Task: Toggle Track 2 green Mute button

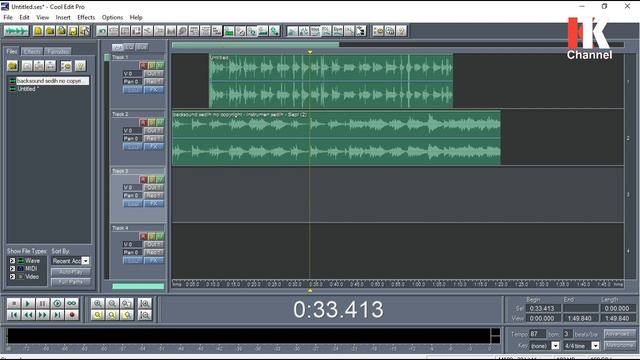Action: coord(160,122)
